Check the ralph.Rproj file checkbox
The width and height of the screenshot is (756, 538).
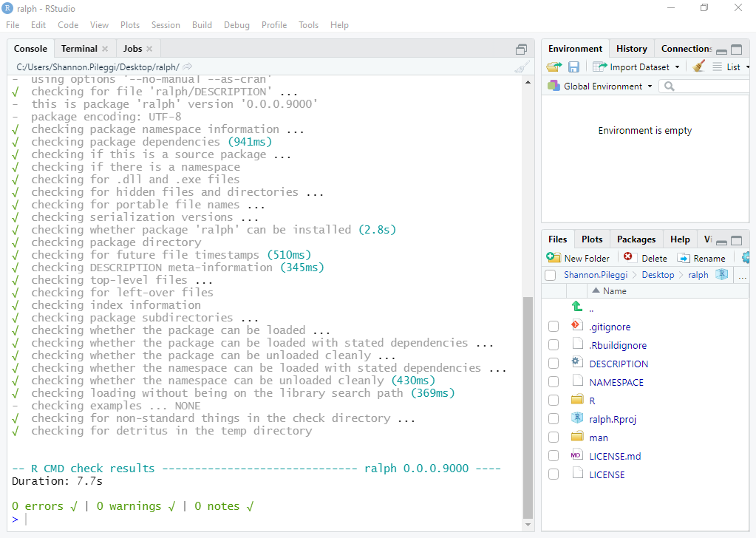(554, 419)
